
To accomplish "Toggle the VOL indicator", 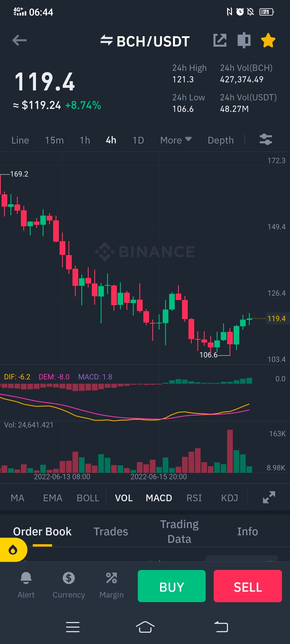I will 124,498.
